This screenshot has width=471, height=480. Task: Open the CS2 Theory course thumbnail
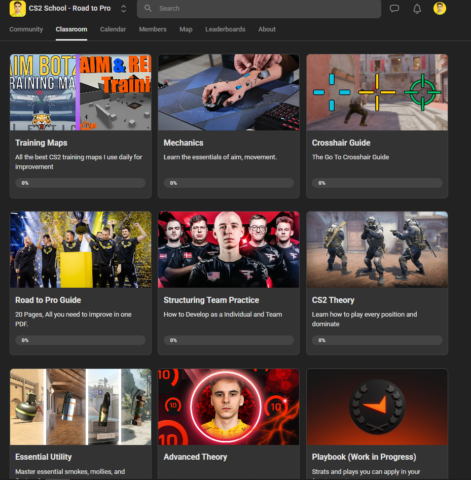(377, 249)
